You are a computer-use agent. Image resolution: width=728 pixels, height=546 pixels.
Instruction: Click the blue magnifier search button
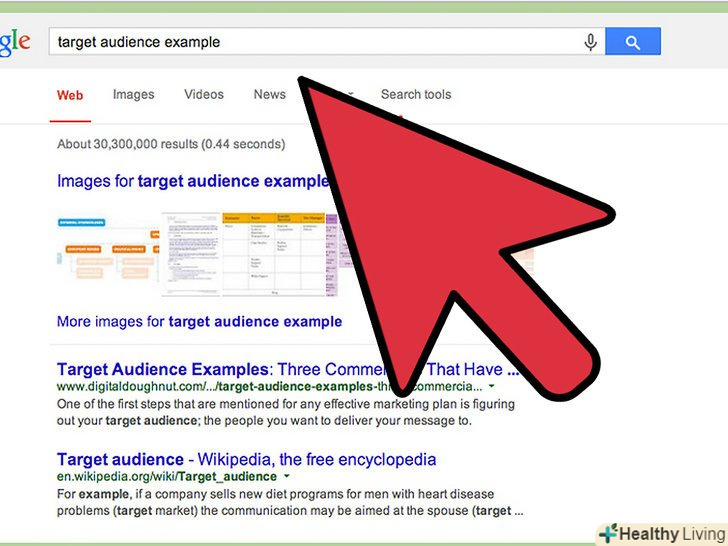(633, 41)
